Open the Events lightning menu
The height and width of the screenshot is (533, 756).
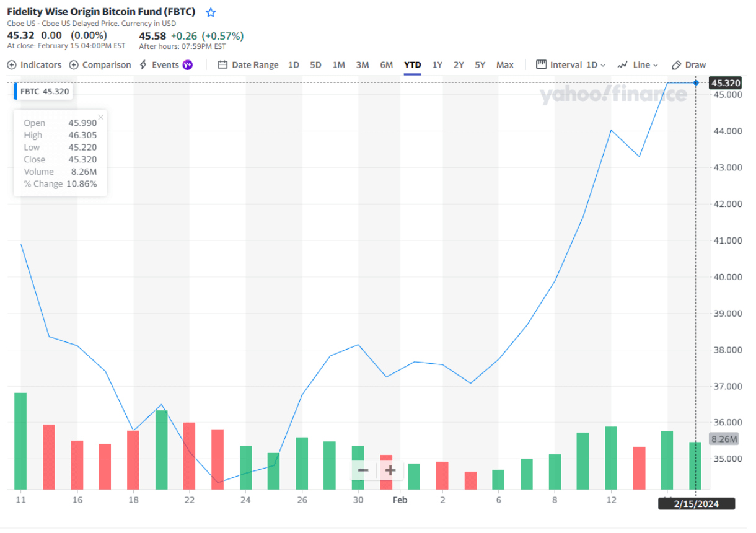coord(144,65)
